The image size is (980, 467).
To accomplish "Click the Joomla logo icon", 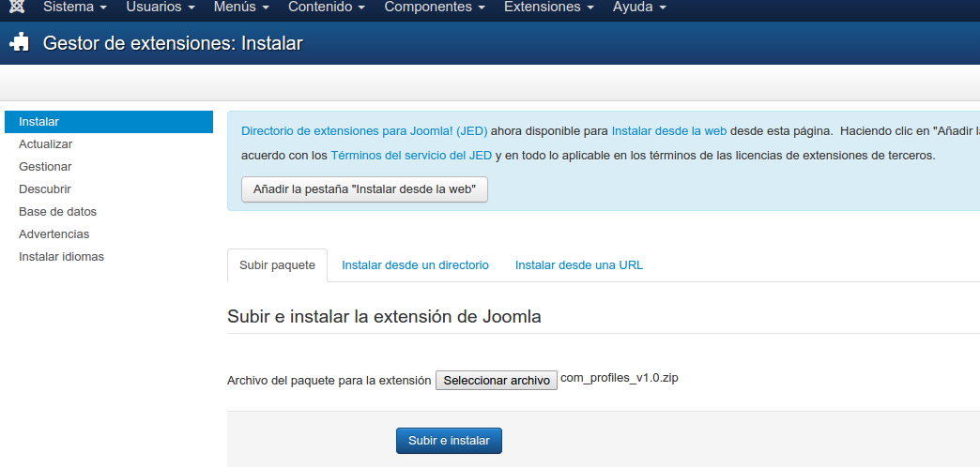I will tap(17, 8).
